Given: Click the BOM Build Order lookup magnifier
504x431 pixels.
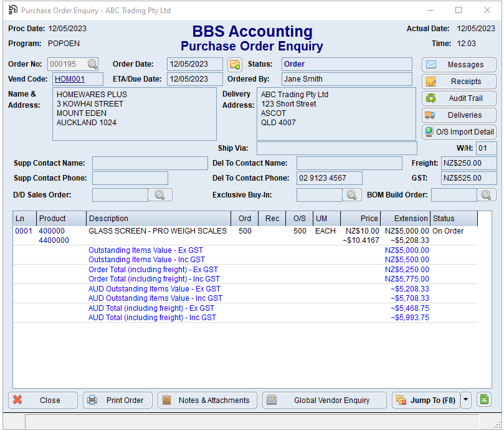Looking at the screenshot, I should tap(487, 195).
